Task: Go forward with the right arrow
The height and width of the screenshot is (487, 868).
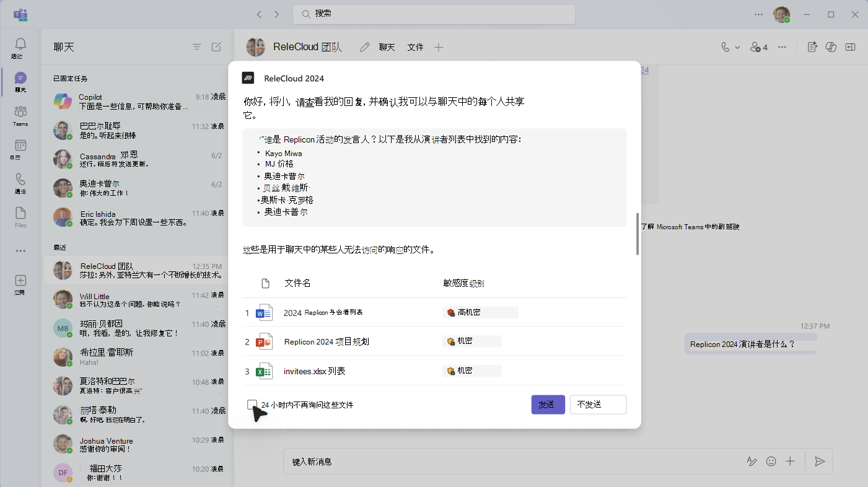Action: (x=276, y=14)
